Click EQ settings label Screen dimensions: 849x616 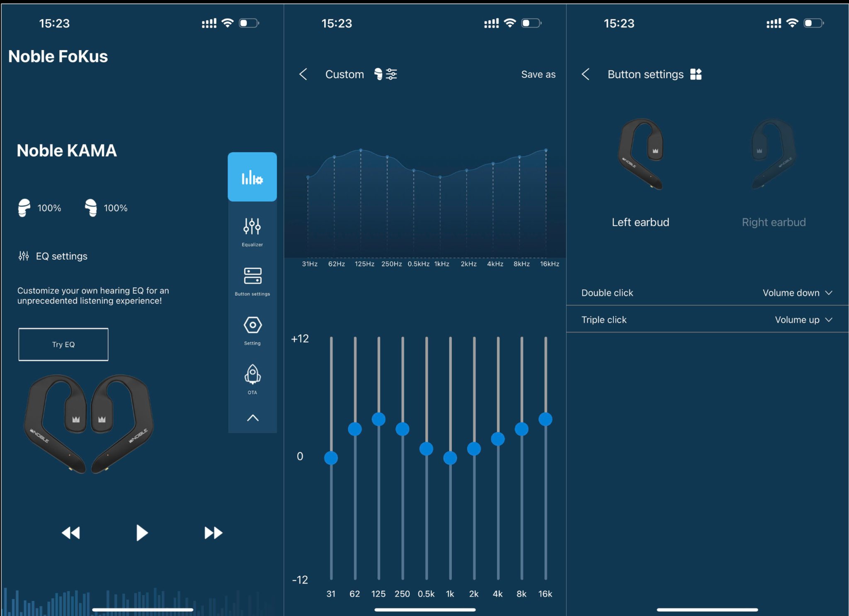(x=62, y=256)
